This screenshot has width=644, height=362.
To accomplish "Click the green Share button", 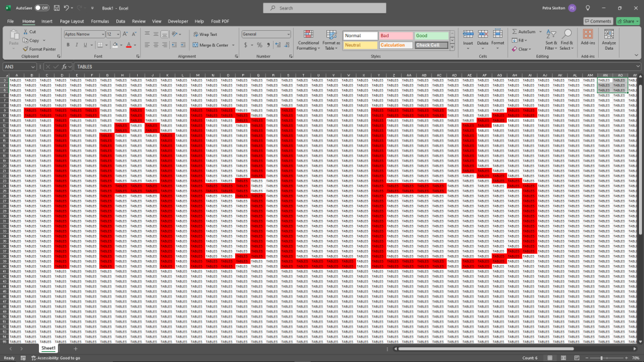I will tap(628, 21).
